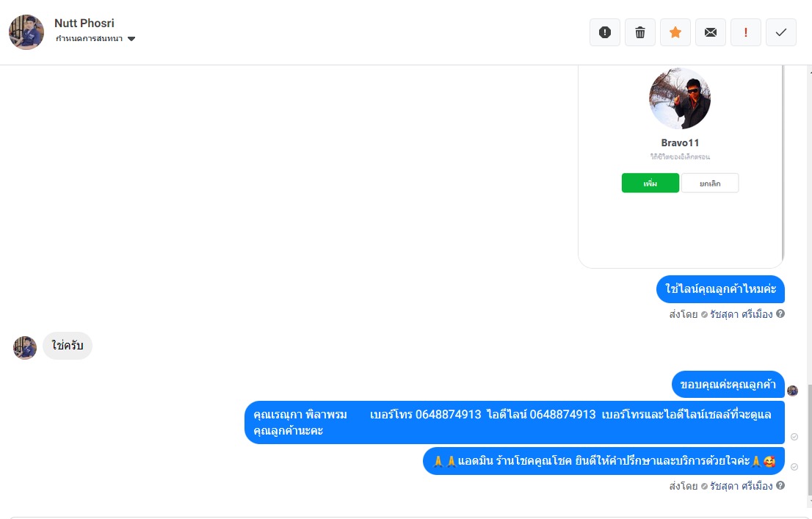Screen dimensions: 812x519
Task: Click help icon beside first รัชสุดา ศรีเมือง
Action: click(x=780, y=313)
